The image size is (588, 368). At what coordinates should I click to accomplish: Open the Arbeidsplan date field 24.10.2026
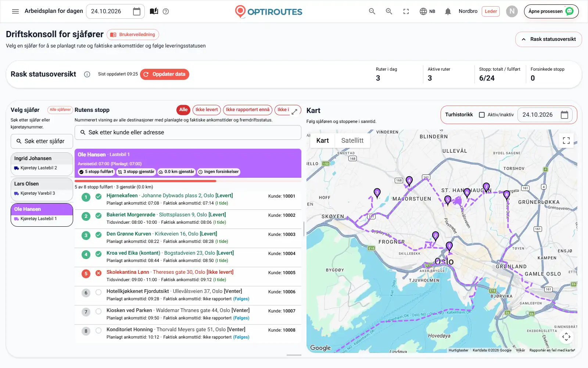[115, 11]
